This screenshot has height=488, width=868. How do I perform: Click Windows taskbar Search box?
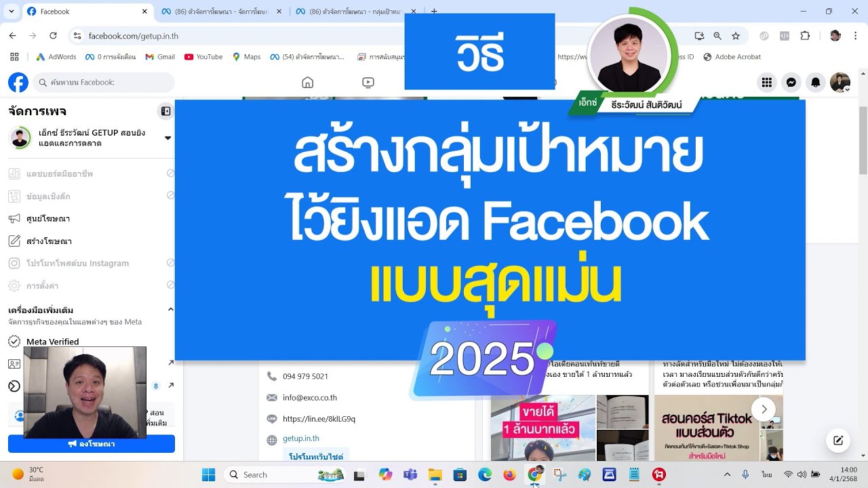click(283, 474)
